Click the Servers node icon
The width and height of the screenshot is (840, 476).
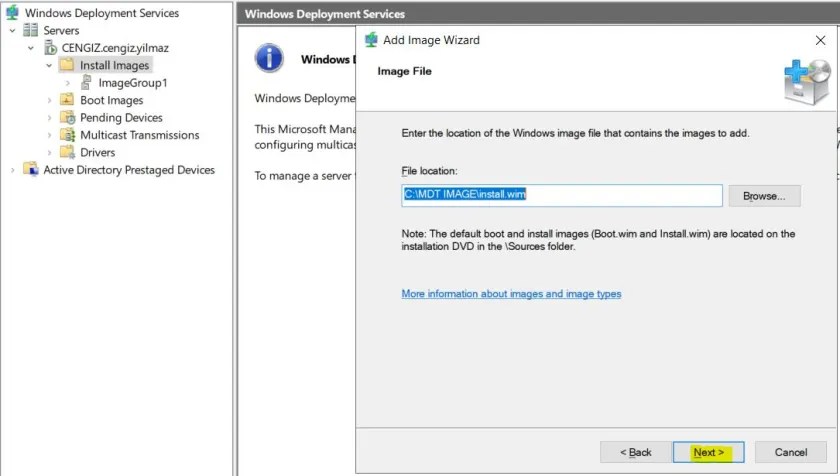tap(31, 30)
